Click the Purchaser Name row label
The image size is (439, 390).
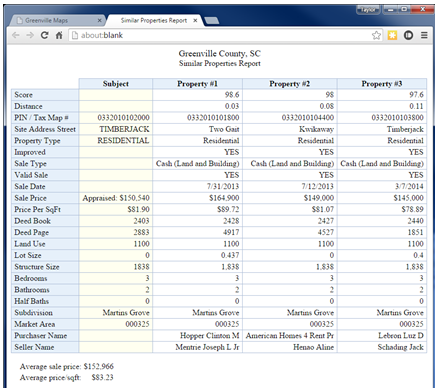41,336
